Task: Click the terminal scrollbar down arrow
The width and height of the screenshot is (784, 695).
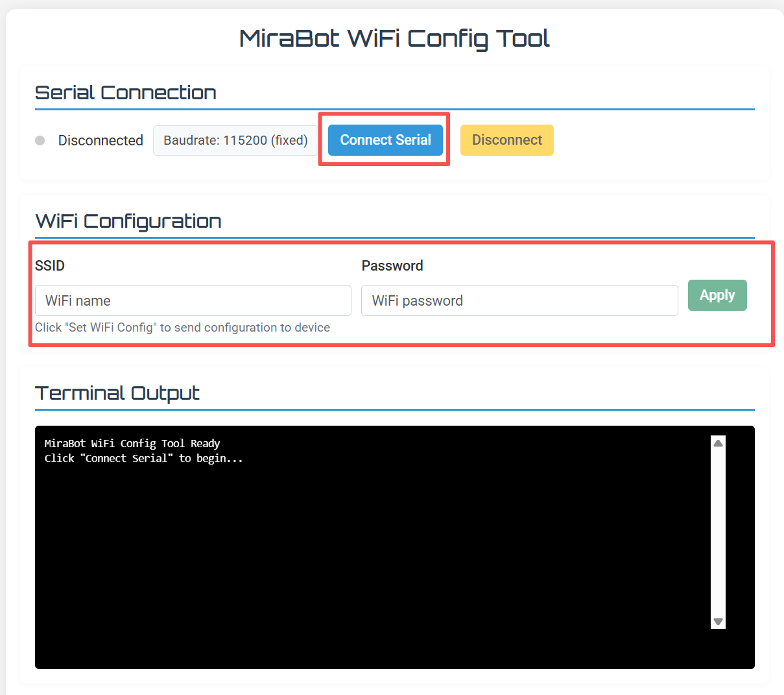Action: coord(718,621)
